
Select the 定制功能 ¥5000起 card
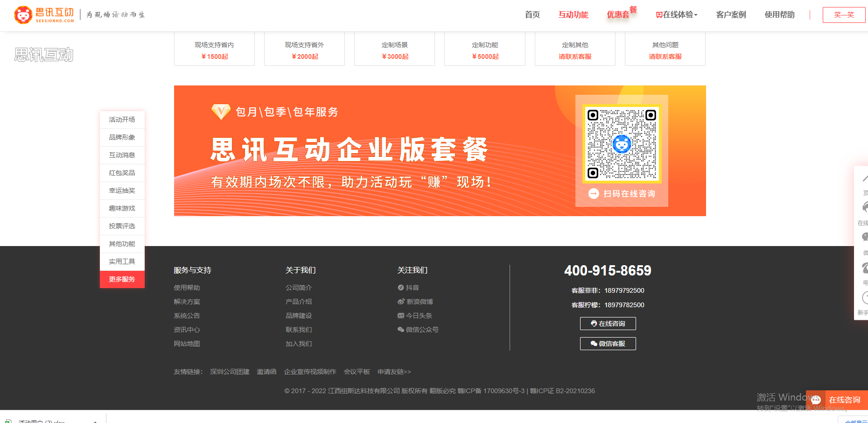pyautogui.click(x=485, y=49)
